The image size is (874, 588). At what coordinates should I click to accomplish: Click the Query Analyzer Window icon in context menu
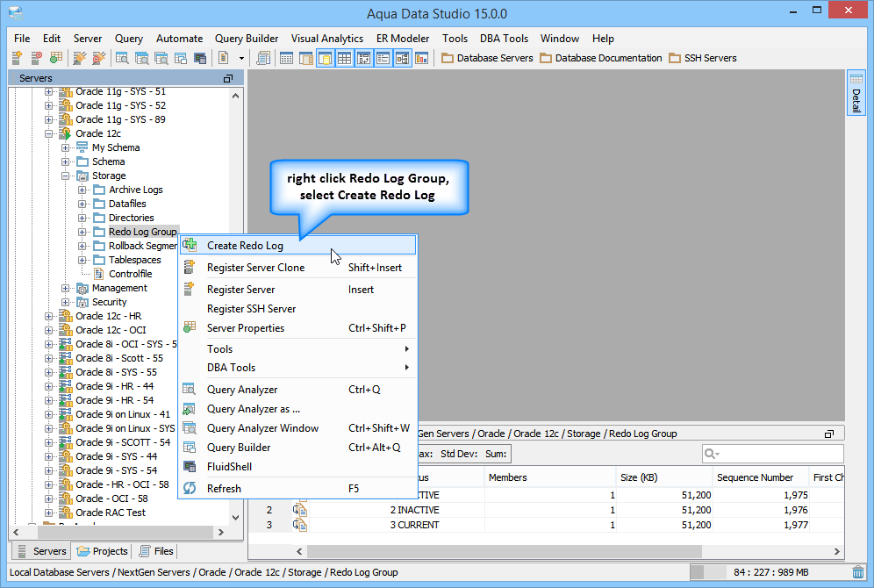pos(190,428)
